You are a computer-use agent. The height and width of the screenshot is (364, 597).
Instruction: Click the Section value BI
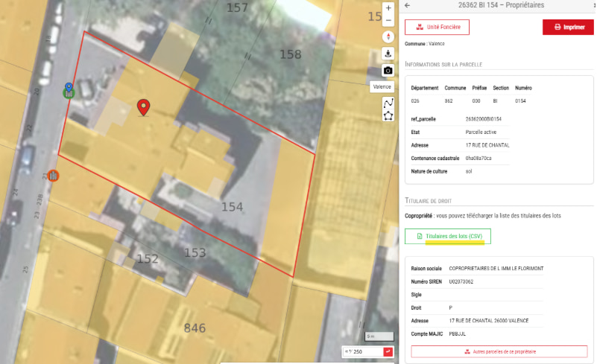click(x=495, y=100)
